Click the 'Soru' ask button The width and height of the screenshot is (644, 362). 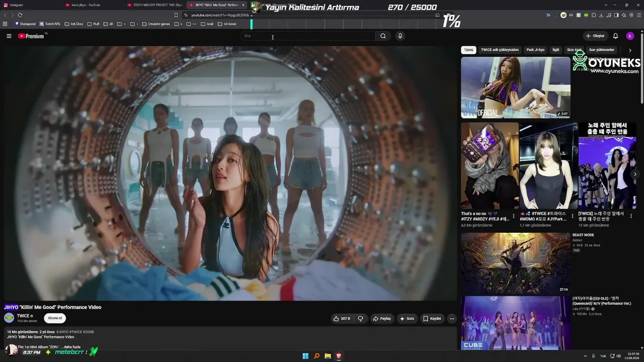click(407, 318)
